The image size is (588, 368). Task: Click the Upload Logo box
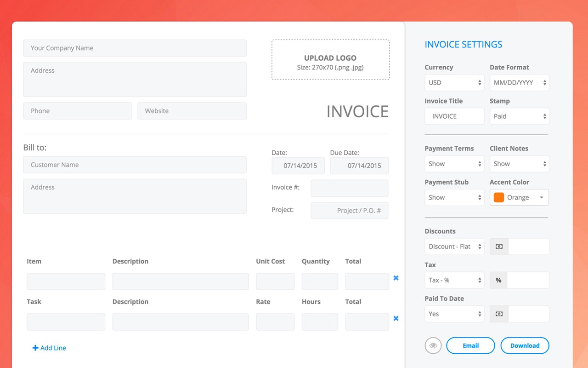pos(330,60)
